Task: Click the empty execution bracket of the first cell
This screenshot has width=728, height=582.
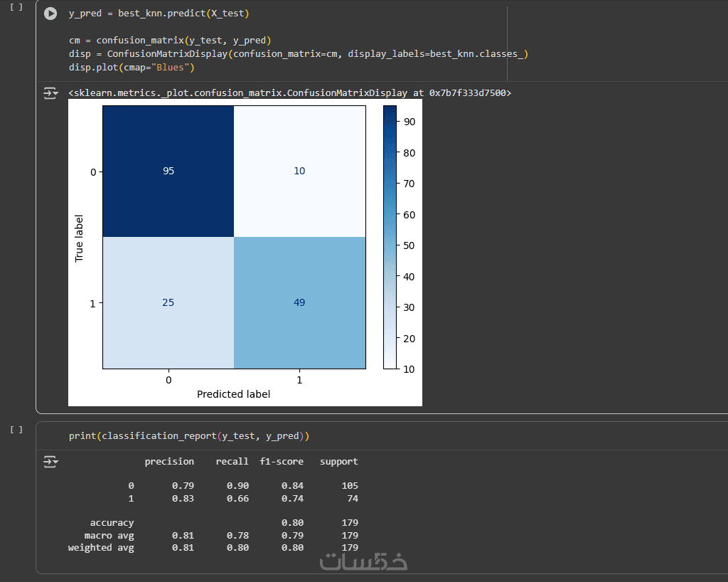Action: coord(16,7)
